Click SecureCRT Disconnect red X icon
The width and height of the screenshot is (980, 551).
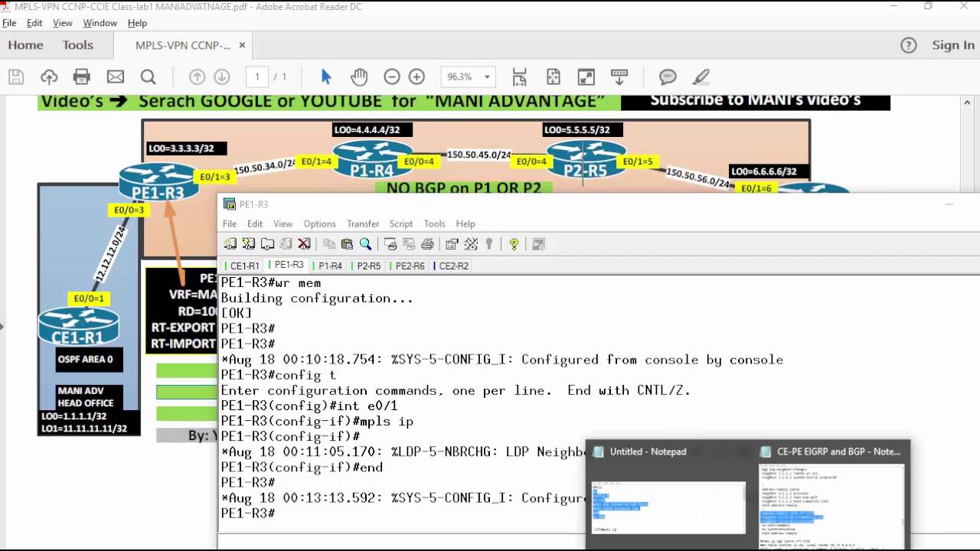click(304, 244)
